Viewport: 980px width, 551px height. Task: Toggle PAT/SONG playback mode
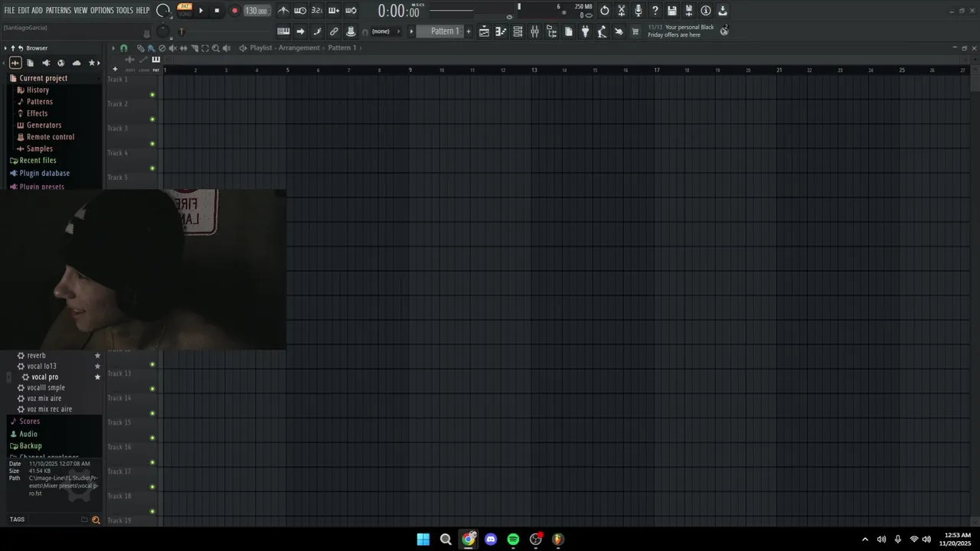click(185, 10)
